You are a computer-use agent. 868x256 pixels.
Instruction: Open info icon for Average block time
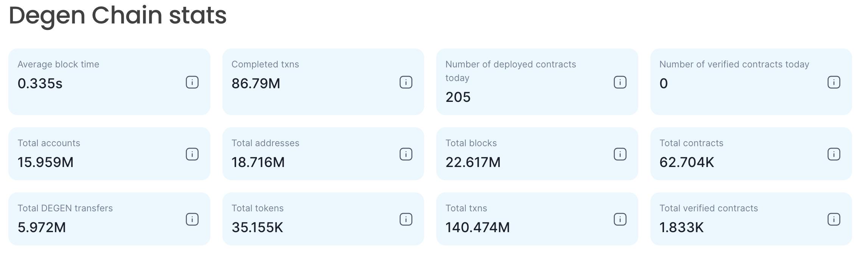tap(192, 82)
